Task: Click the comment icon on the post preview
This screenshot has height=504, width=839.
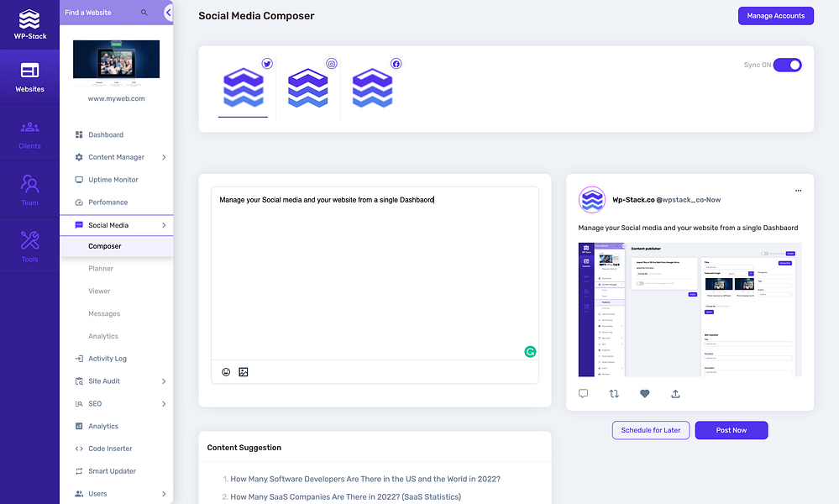Action: (583, 393)
